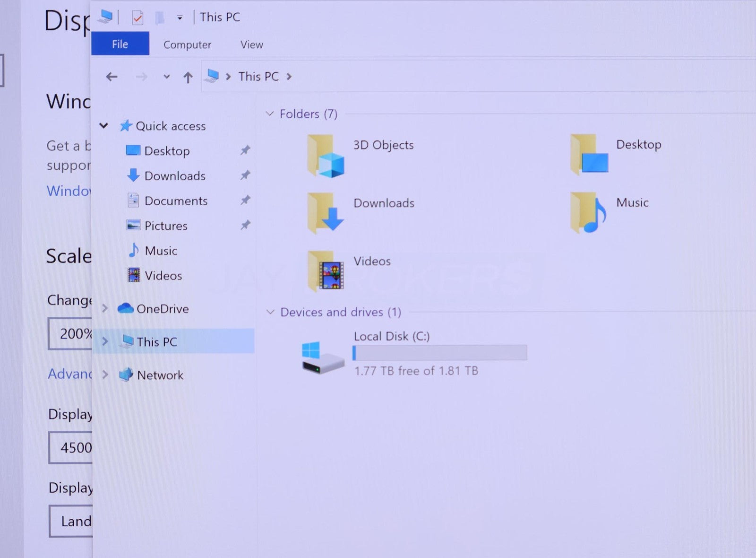Collapse the Quick access tree node

click(104, 126)
